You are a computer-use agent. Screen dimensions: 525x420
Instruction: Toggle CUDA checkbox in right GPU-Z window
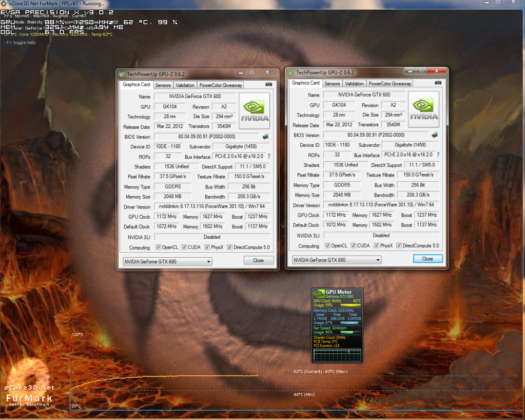coord(353,245)
